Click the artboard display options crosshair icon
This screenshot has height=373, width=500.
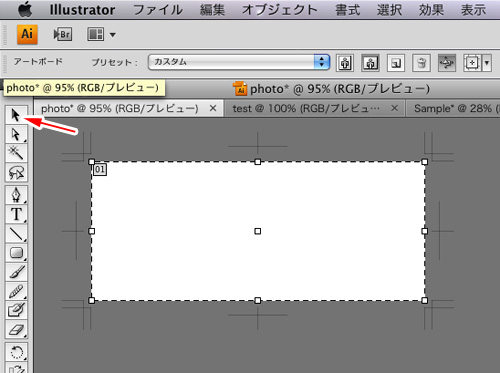472,63
